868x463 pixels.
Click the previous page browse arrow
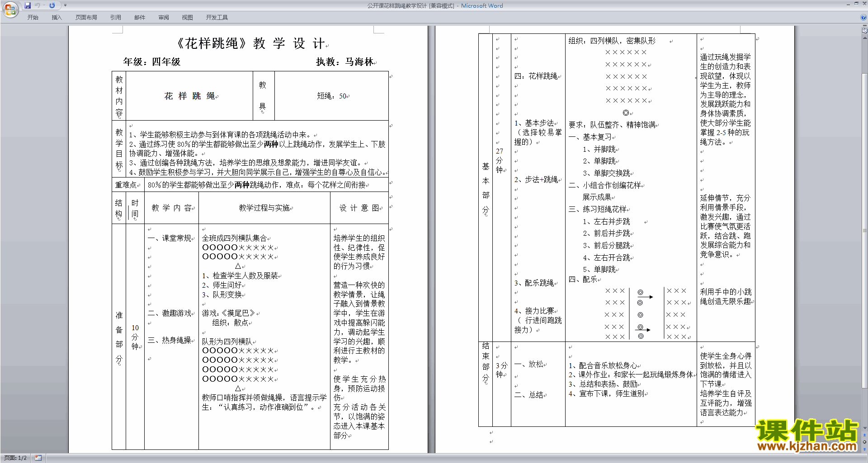click(864, 435)
